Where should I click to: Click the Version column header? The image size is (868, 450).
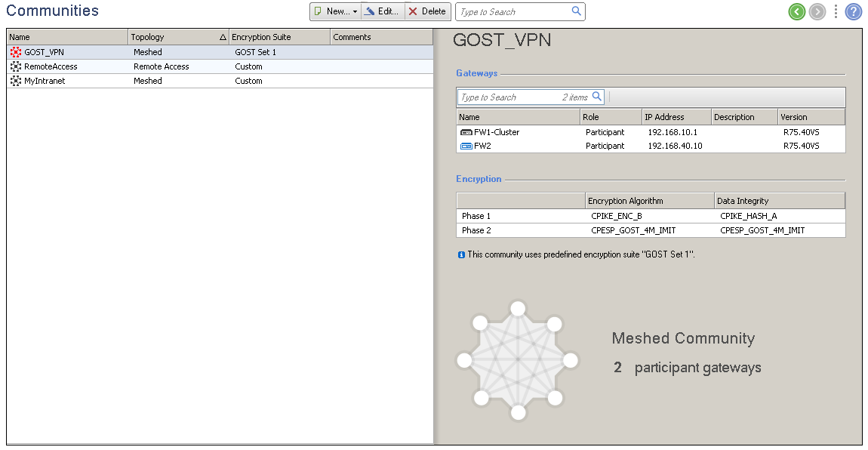pos(811,117)
